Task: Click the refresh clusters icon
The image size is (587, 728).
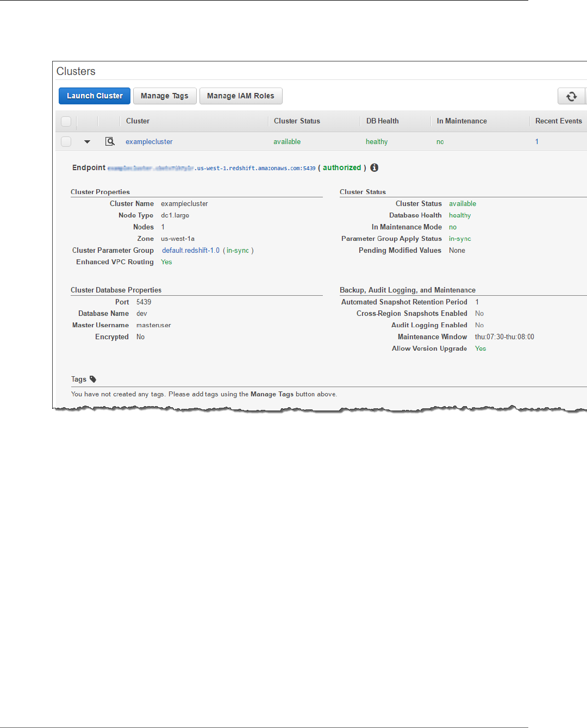Action: click(x=572, y=96)
